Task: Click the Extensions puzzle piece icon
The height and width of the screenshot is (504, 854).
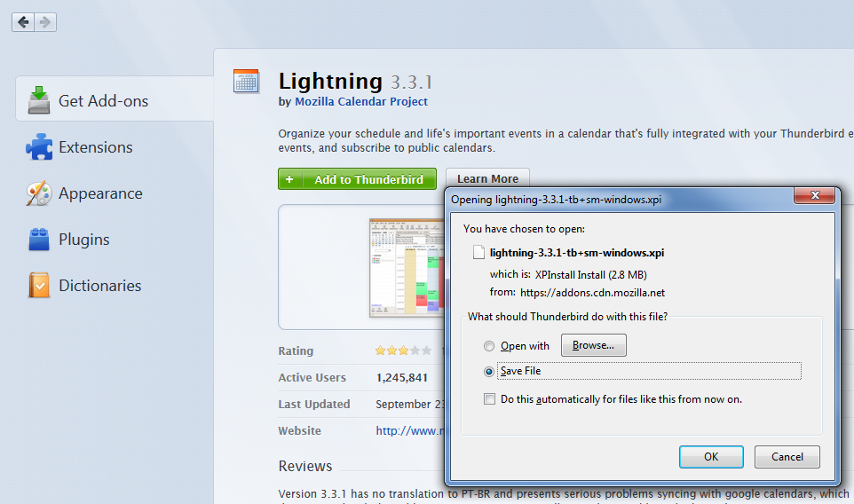Action: point(39,146)
